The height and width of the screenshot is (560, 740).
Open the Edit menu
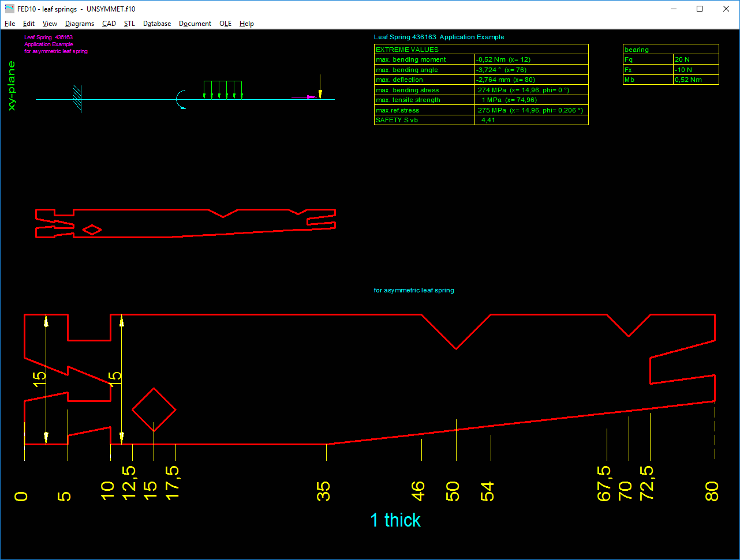(x=29, y=24)
